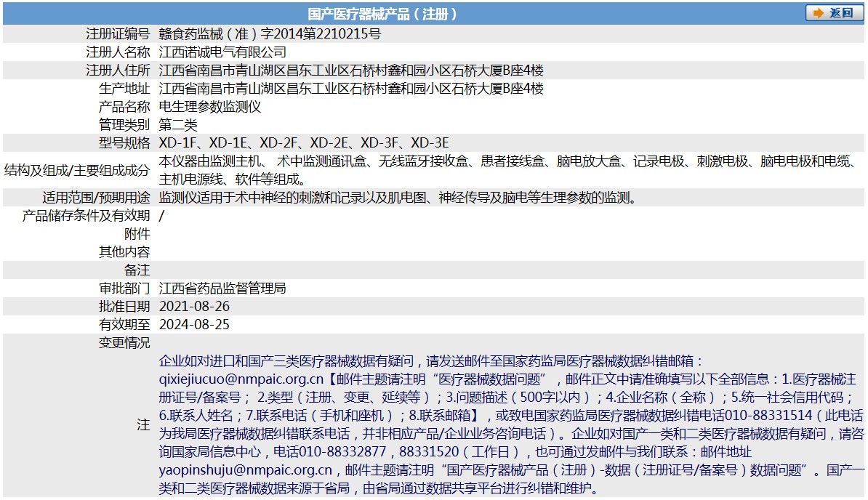The width and height of the screenshot is (868, 500).
Task: Click the 注册人住所 address value
Action: (x=351, y=70)
